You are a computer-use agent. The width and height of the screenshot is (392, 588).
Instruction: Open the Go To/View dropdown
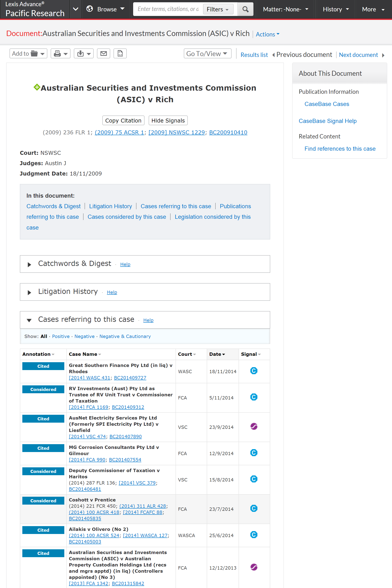pos(207,54)
